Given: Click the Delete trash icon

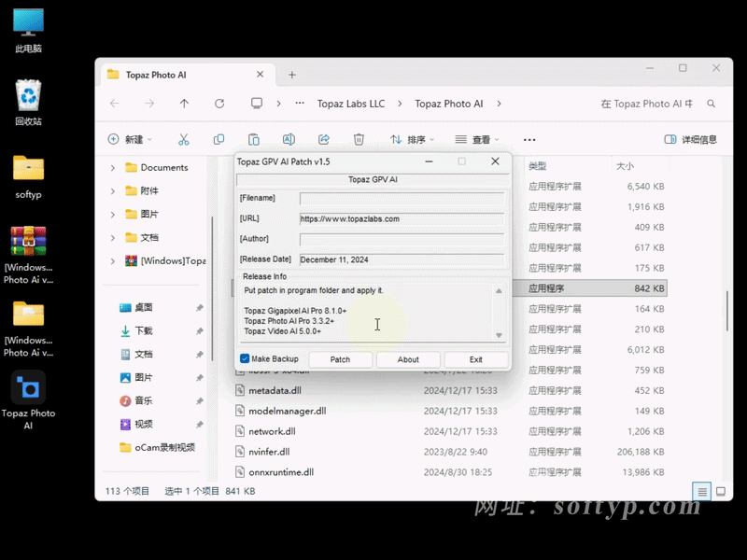Looking at the screenshot, I should coord(359,139).
